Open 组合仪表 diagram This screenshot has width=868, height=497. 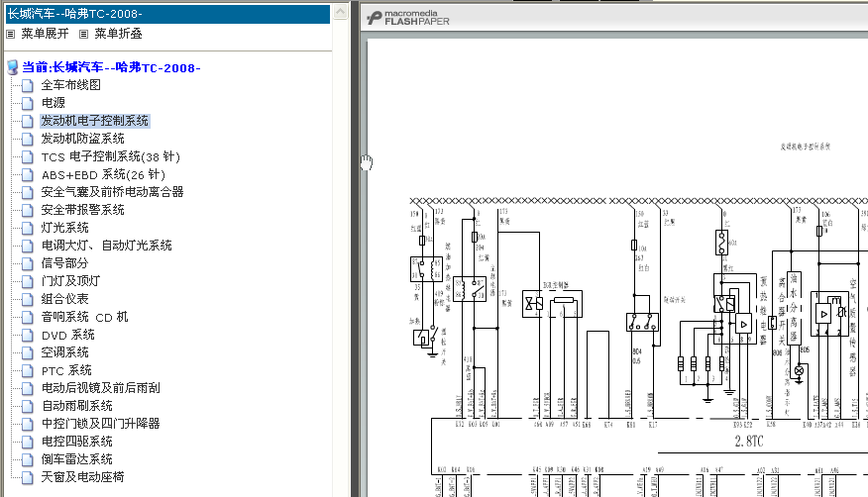(64, 299)
